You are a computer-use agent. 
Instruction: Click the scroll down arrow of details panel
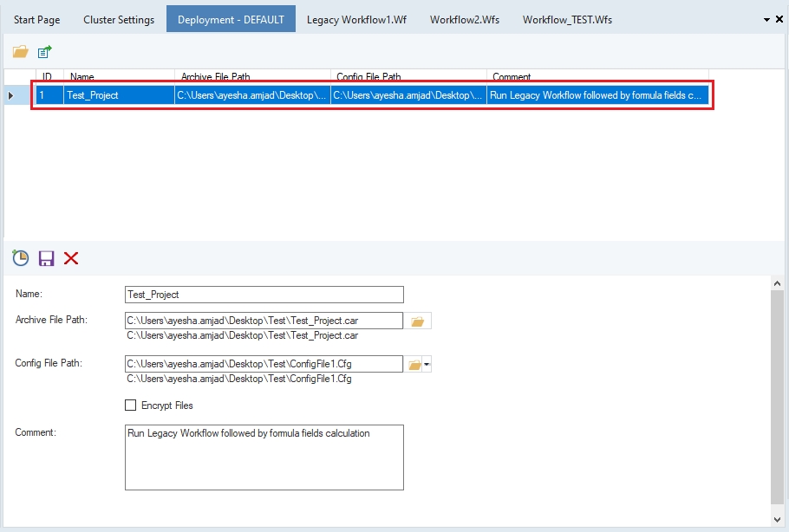coord(778,518)
